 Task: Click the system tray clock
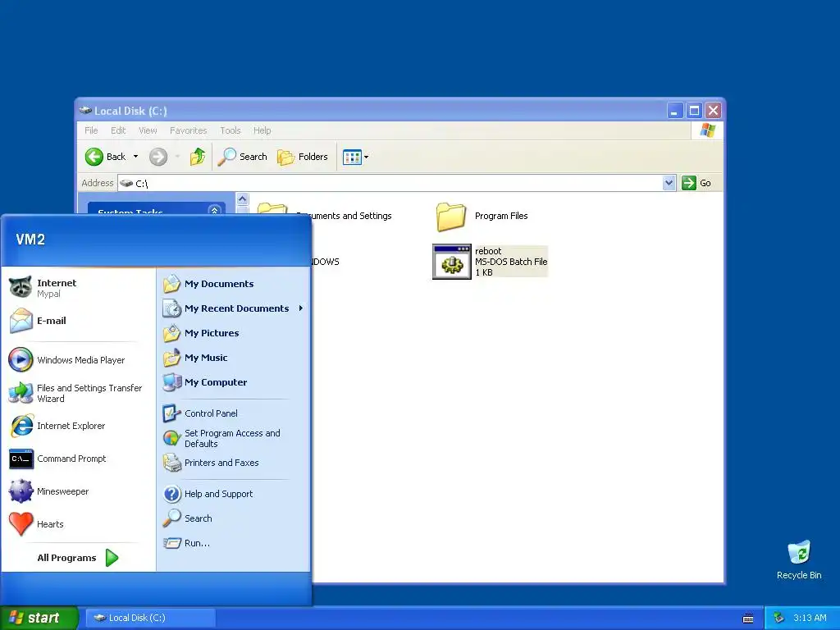click(x=810, y=618)
